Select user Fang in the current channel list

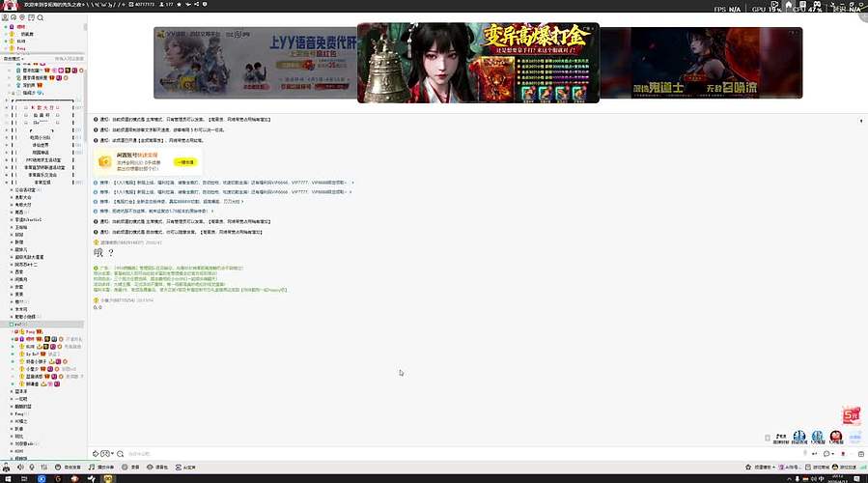point(30,331)
